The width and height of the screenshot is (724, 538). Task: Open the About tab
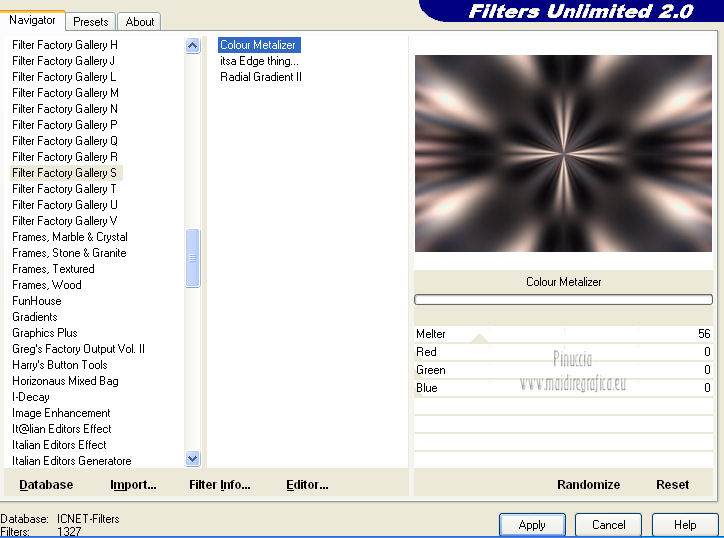139,22
